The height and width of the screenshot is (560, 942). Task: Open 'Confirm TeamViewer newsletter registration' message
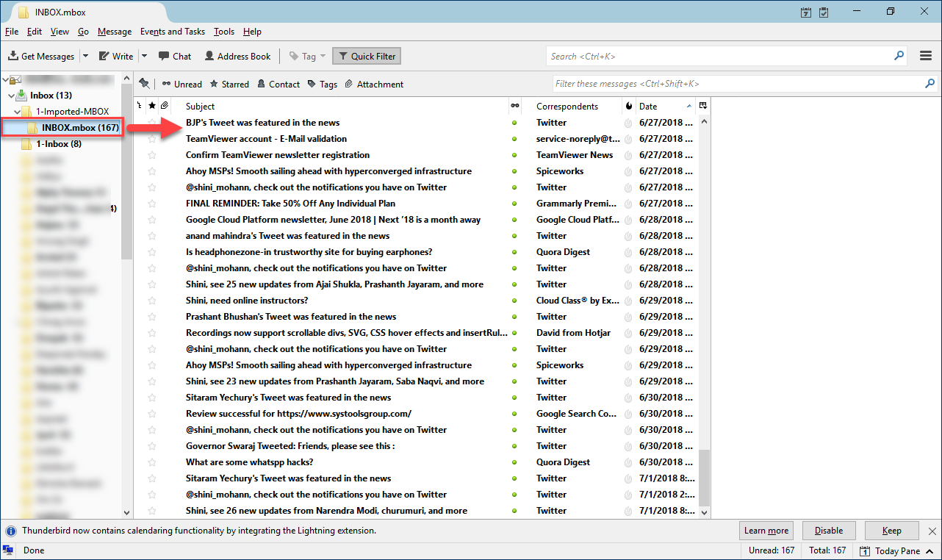(278, 155)
